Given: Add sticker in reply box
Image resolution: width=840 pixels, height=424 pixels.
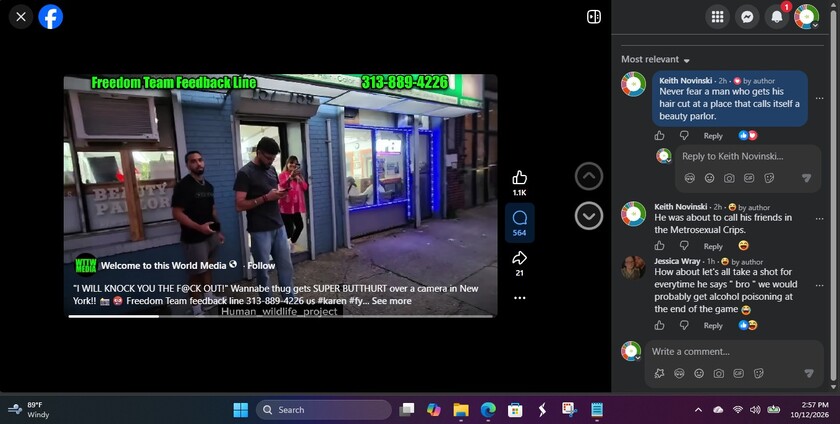Looking at the screenshot, I should [x=769, y=178].
